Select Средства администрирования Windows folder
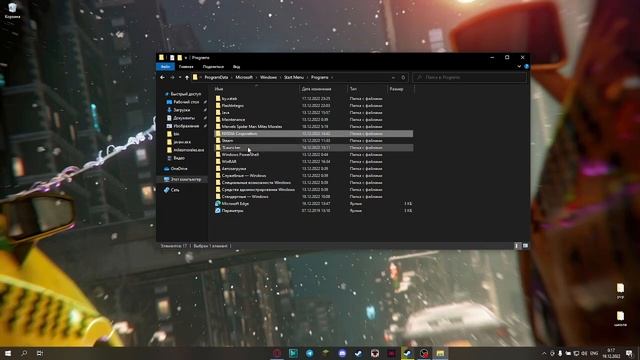Screen dimensions: 640x360 point(258,189)
